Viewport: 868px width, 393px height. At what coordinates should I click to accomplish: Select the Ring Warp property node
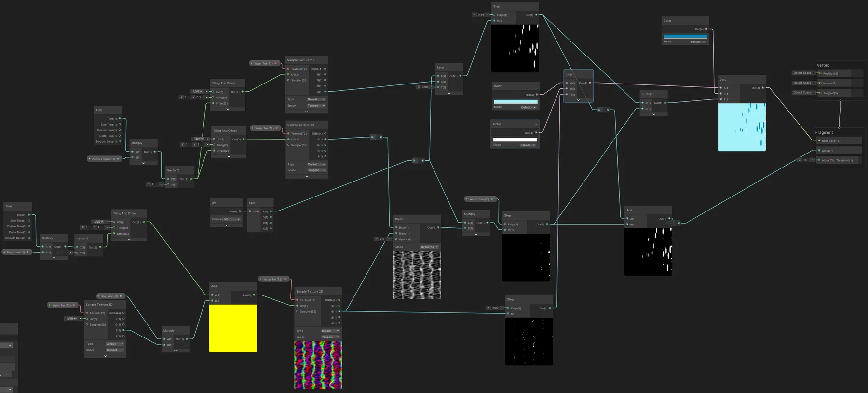(x=110, y=296)
